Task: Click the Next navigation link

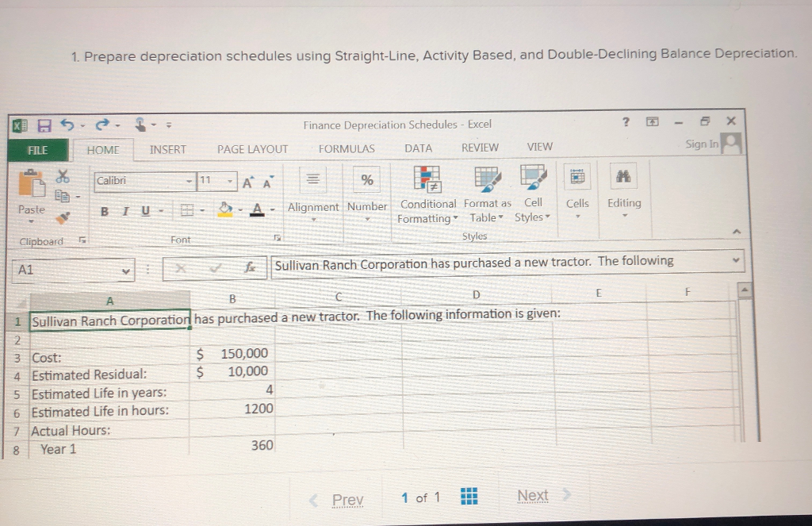Action: coord(532,495)
